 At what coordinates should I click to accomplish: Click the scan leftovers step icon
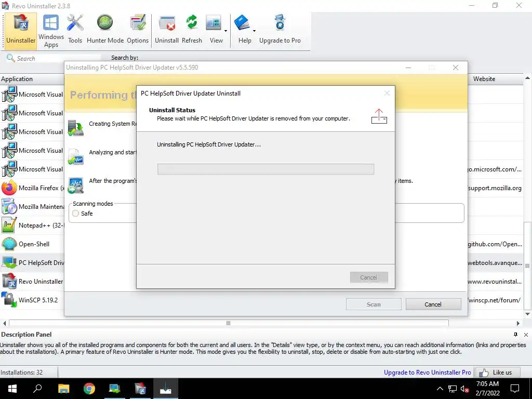[76, 185]
